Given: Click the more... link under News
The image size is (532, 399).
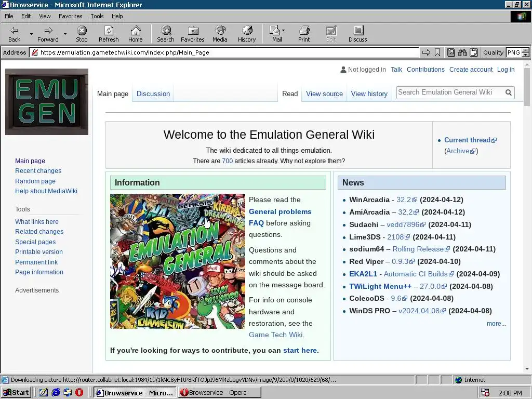Looking at the screenshot, I should 496,323.
